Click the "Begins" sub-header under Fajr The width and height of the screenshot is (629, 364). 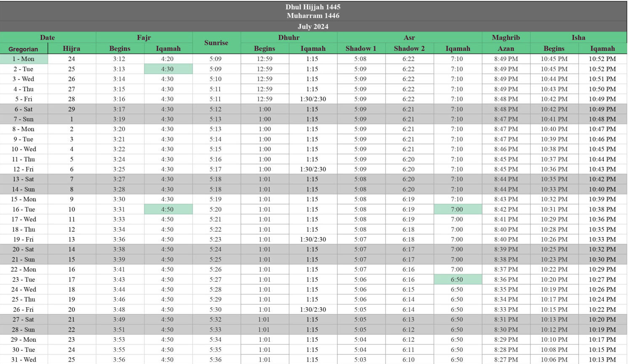(x=120, y=48)
